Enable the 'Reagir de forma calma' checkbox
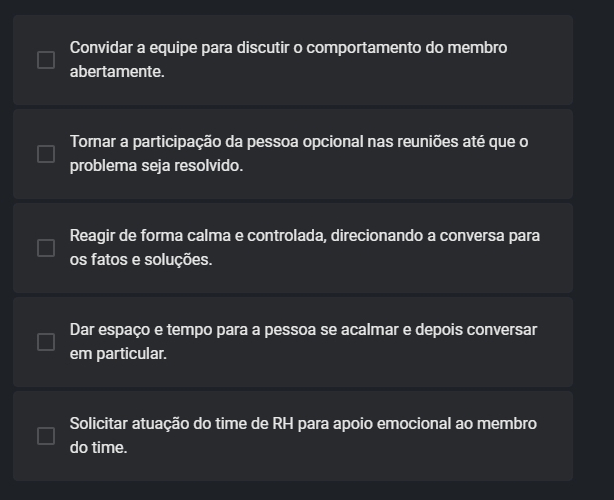 (46, 248)
